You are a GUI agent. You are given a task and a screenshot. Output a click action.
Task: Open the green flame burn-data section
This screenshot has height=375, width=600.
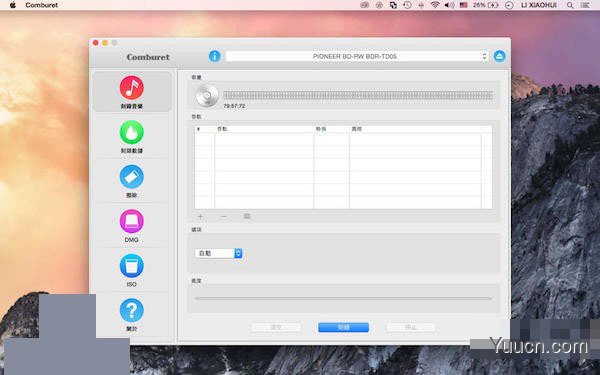pos(132,132)
